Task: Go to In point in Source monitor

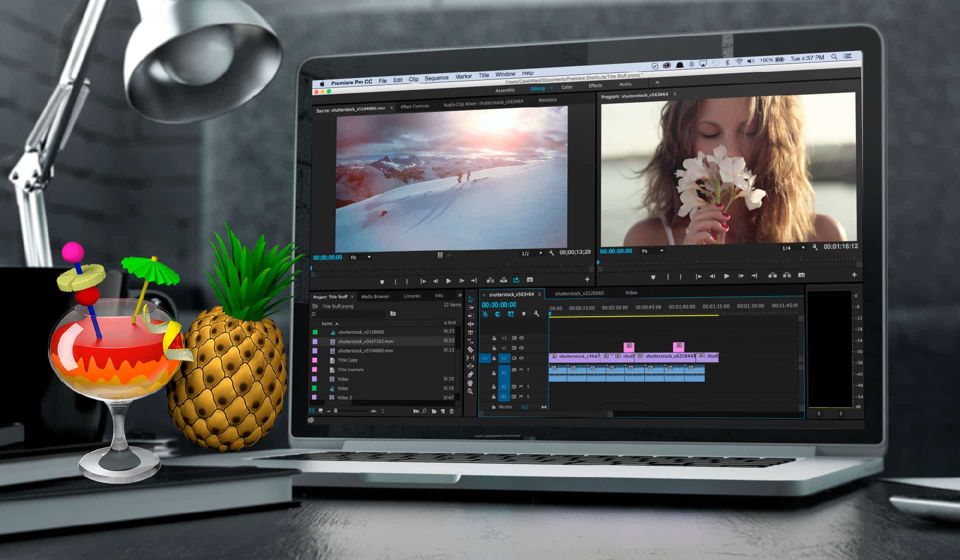Action: coord(423,281)
